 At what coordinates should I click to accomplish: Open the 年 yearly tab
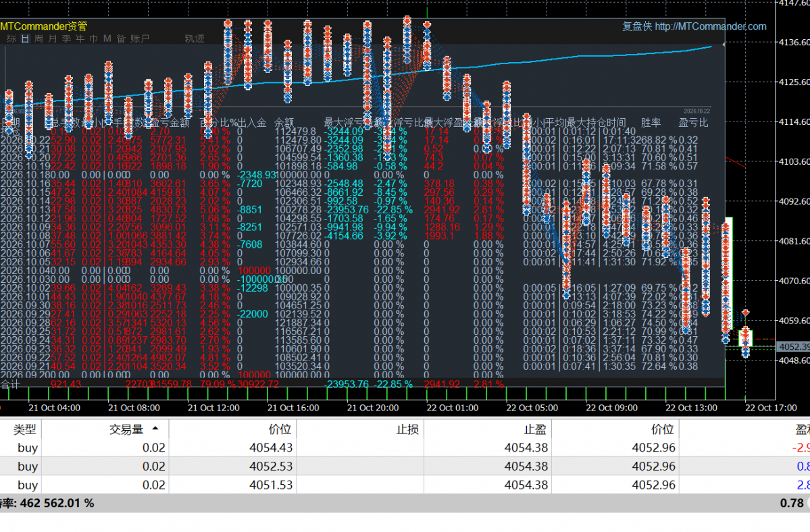click(80, 38)
